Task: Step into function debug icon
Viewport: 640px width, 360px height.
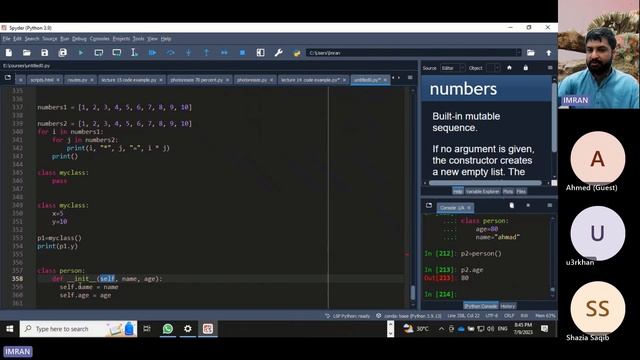Action: coord(189,53)
